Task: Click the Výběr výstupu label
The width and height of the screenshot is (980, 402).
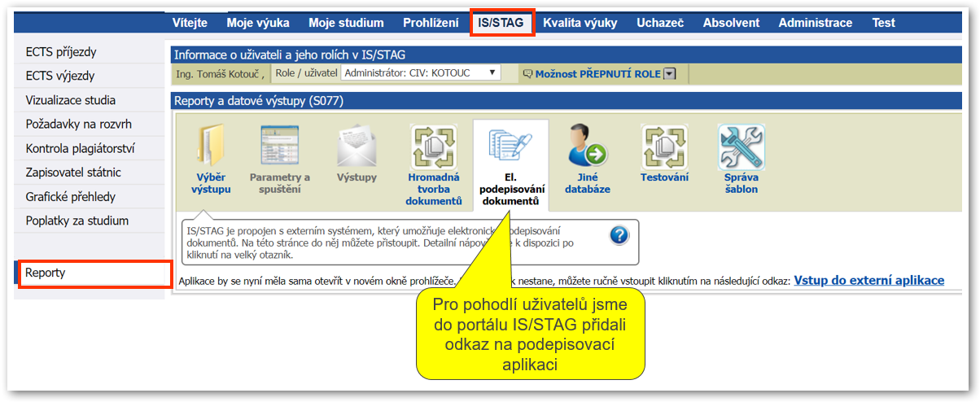Action: coord(211,183)
